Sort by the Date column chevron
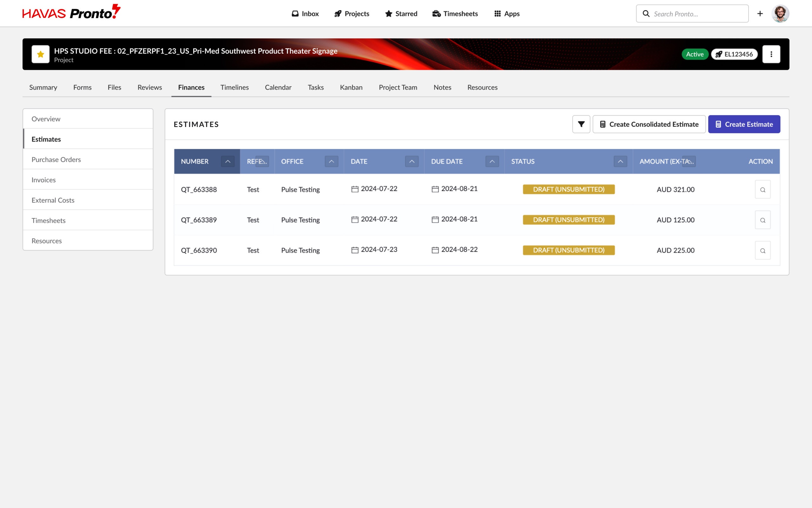This screenshot has height=508, width=812. click(412, 162)
